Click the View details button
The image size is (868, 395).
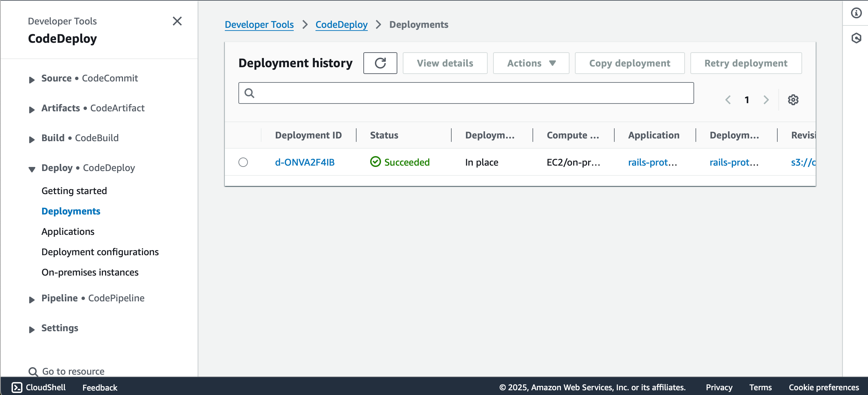pos(445,63)
